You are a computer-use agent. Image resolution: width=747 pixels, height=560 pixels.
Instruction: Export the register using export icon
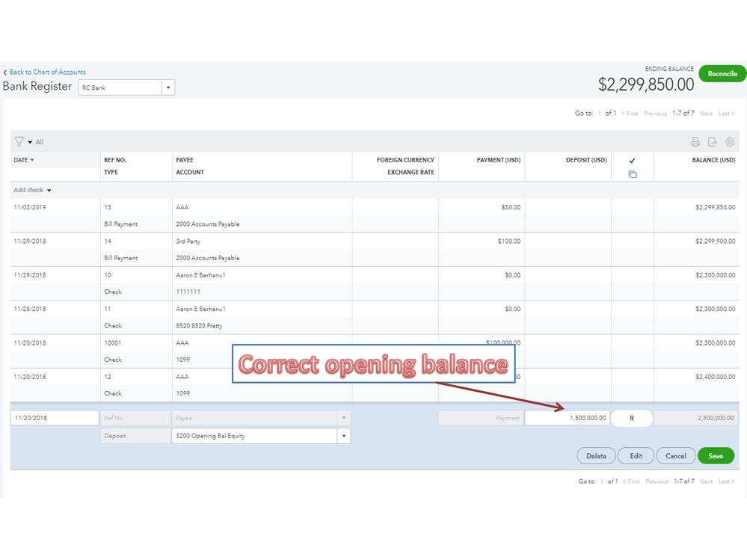click(712, 142)
